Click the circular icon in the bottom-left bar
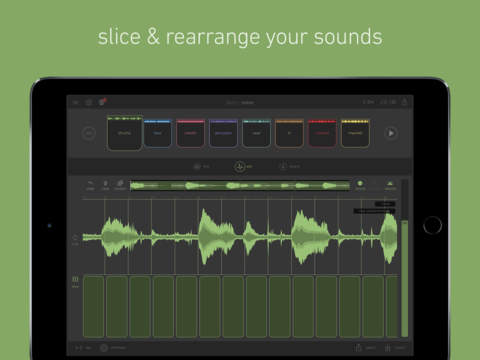The width and height of the screenshot is (480, 360). click(x=104, y=348)
